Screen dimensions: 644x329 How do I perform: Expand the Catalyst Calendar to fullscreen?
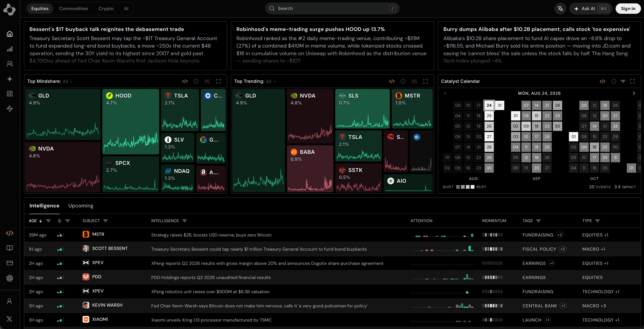(x=632, y=81)
